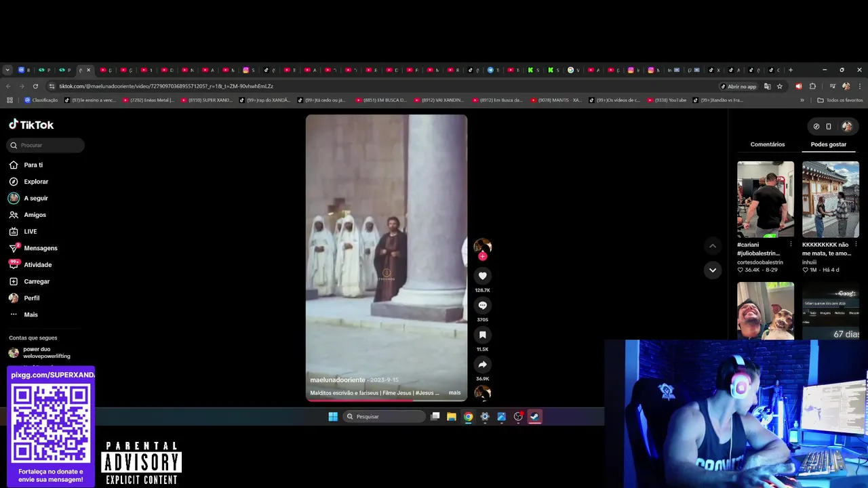Switch to the Podes gostar tab
This screenshot has height=488, width=868.
(x=829, y=144)
